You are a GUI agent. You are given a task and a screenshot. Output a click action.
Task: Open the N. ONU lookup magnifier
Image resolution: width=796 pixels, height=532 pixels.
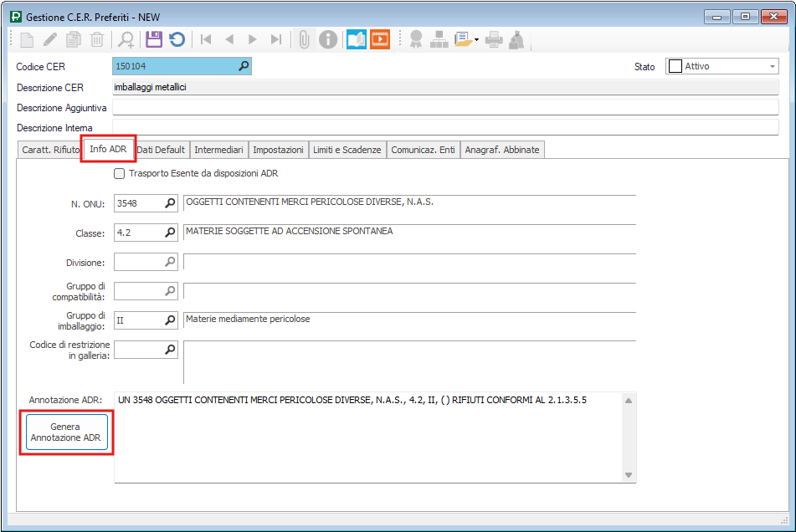(x=170, y=203)
